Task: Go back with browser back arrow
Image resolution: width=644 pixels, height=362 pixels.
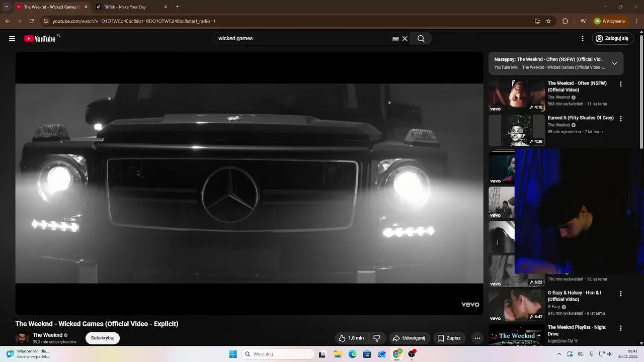Action: [x=7, y=21]
